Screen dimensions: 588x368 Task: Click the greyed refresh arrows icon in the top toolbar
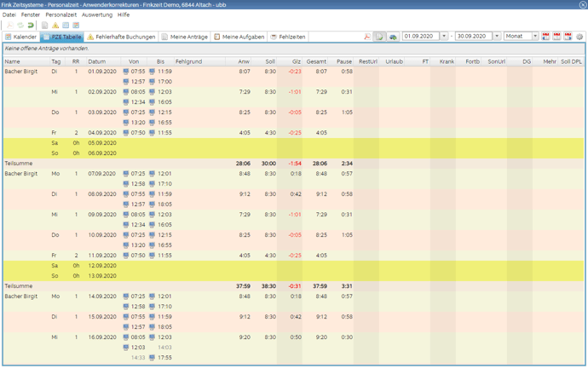click(x=20, y=25)
